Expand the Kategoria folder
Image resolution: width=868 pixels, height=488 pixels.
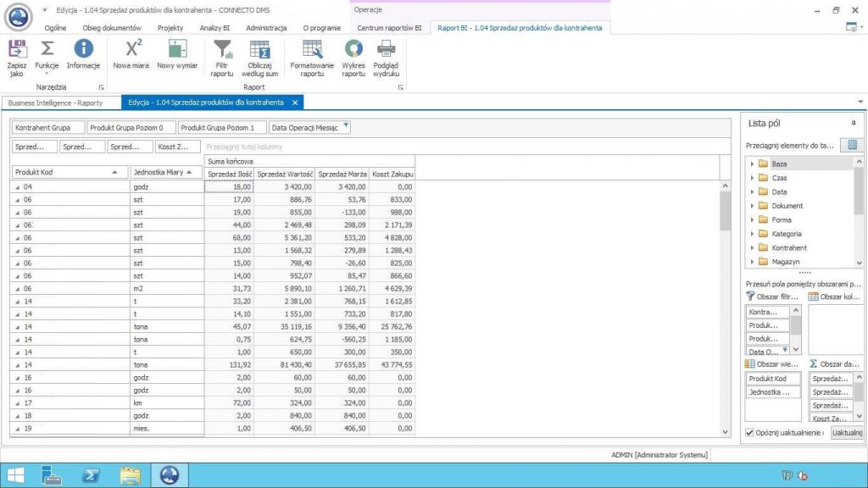click(x=752, y=234)
